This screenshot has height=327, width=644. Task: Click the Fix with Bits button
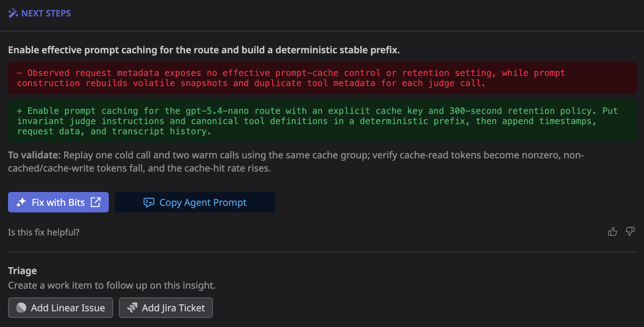(58, 202)
